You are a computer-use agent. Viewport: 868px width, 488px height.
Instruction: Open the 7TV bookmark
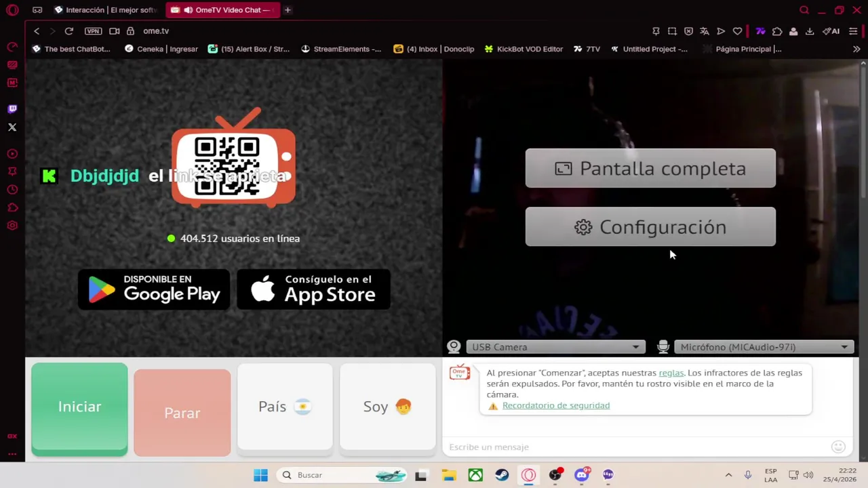click(587, 49)
